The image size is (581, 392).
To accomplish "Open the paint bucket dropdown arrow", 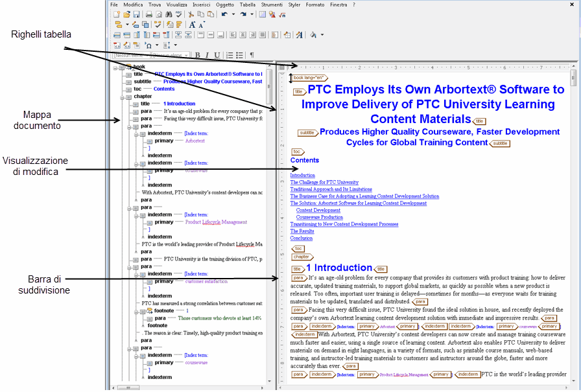I will tap(322, 35).
